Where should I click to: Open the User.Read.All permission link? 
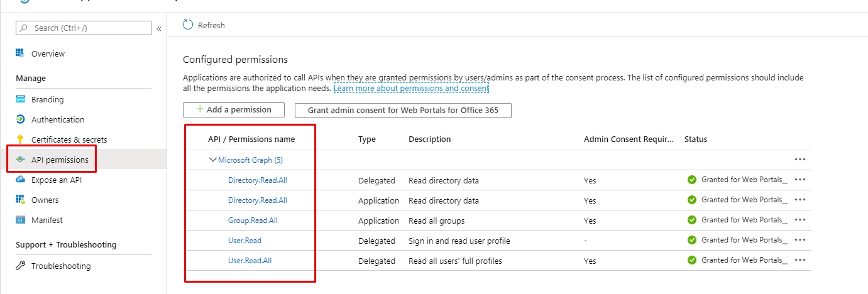pyautogui.click(x=250, y=261)
